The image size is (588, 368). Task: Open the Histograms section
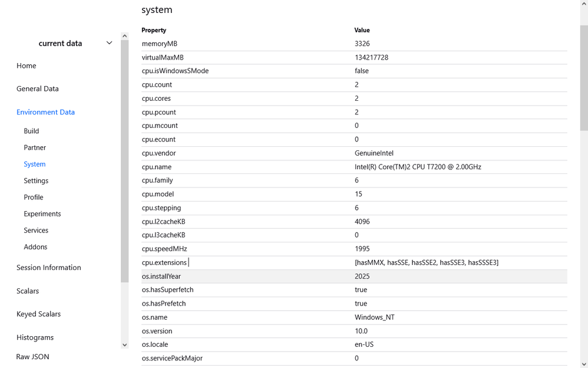(35, 337)
